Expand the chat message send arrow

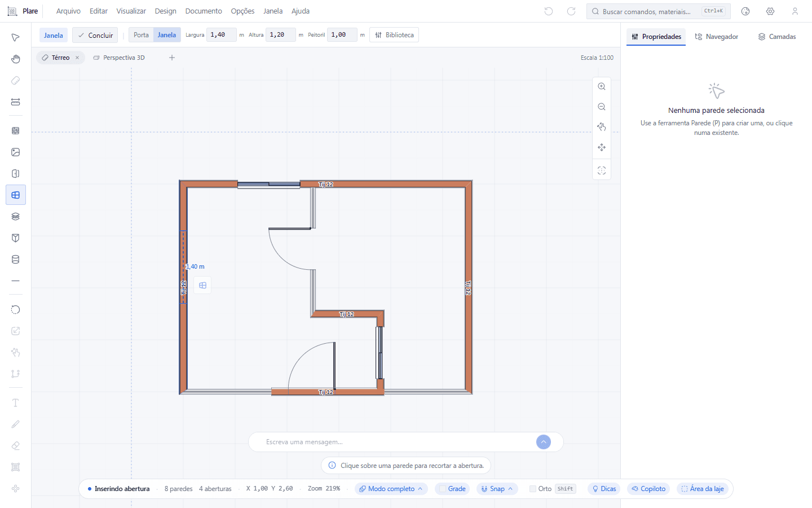pyautogui.click(x=544, y=442)
